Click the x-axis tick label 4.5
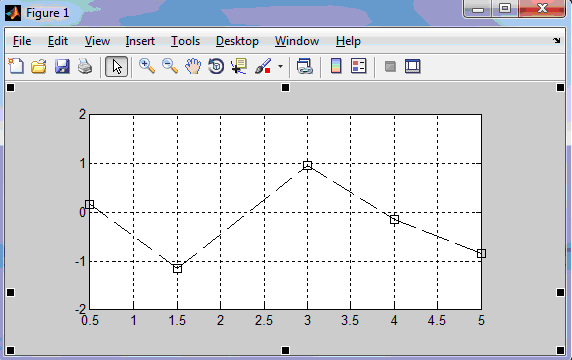The height and width of the screenshot is (360, 572). (x=437, y=321)
